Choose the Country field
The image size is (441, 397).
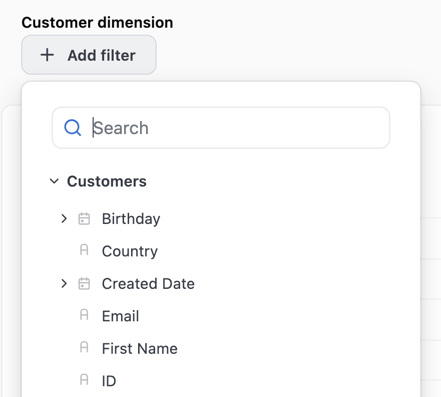click(130, 251)
